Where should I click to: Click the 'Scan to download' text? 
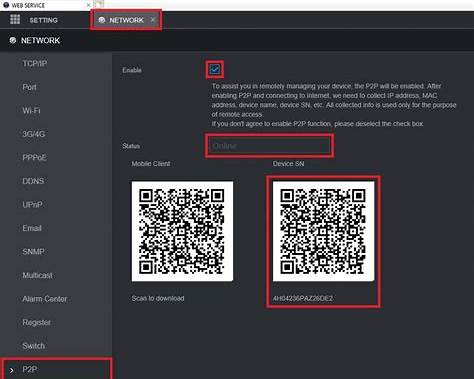[x=158, y=298]
